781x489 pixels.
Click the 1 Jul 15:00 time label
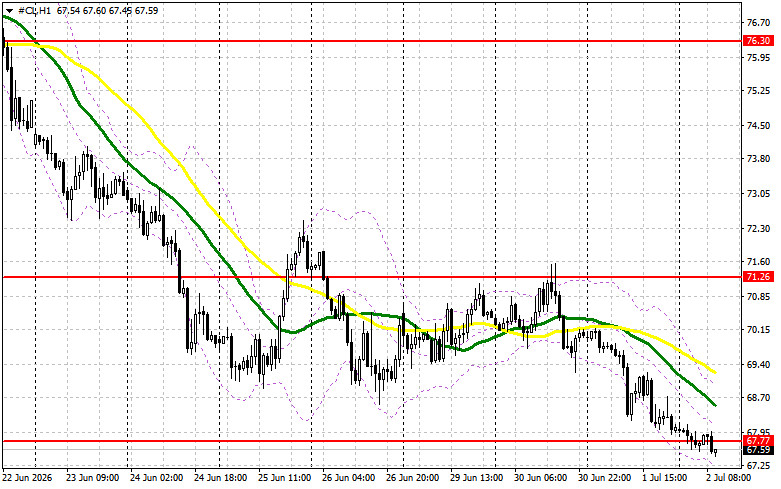[x=665, y=478]
